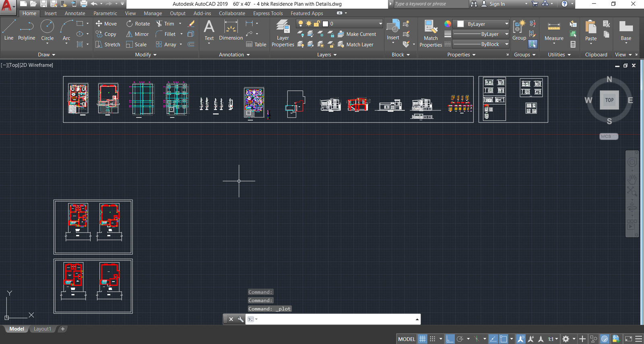Switch to the Annotate ribbon tab
Viewport: 644px width, 344px height.
pyautogui.click(x=75, y=13)
